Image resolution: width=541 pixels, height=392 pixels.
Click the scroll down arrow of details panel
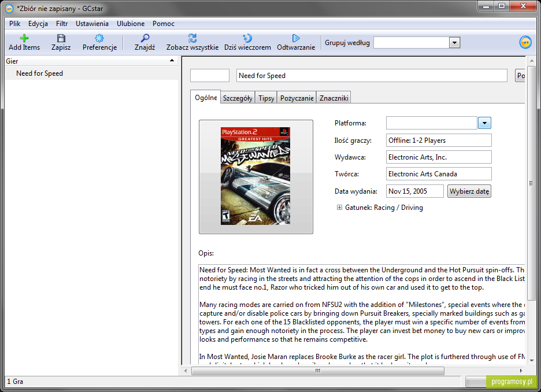pyautogui.click(x=531, y=361)
